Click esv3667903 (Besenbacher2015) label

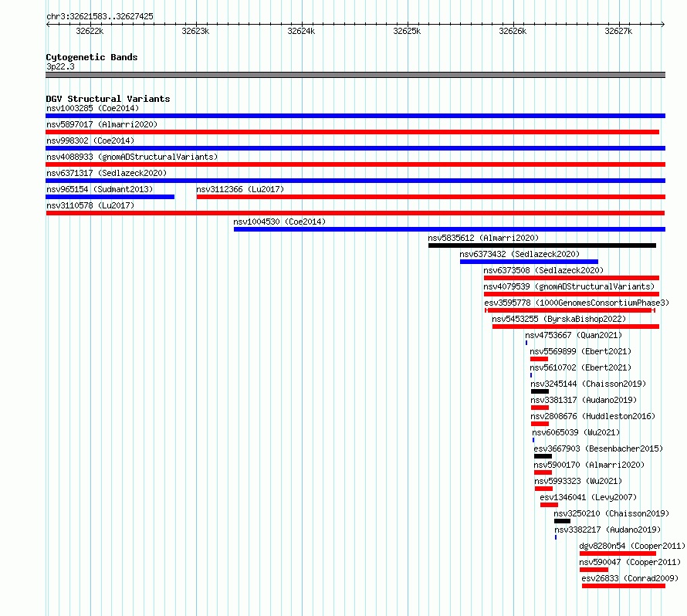coord(598,448)
